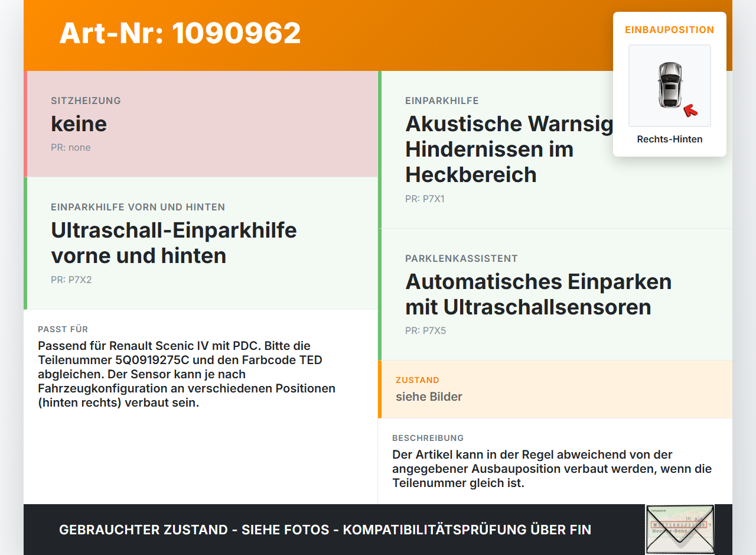Viewport: 756px width, 555px height.
Task: Click the 'Rechts-Hinten' position label
Action: click(x=670, y=139)
